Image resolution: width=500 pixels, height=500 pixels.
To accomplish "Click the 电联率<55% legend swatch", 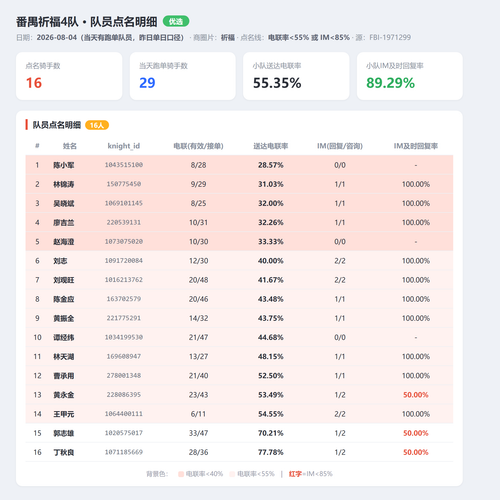I will pyautogui.click(x=232, y=474).
